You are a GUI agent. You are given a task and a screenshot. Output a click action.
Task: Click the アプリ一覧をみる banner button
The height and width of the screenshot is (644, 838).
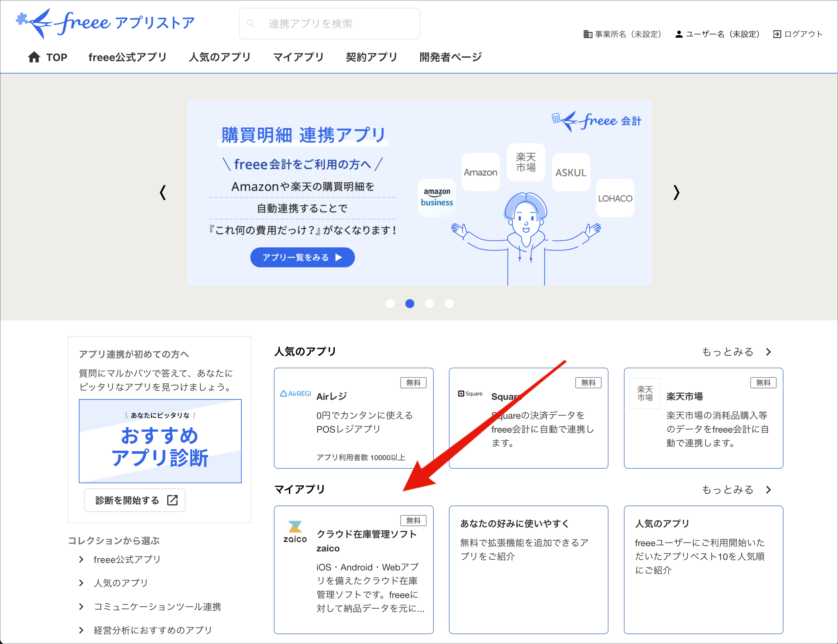tap(302, 257)
